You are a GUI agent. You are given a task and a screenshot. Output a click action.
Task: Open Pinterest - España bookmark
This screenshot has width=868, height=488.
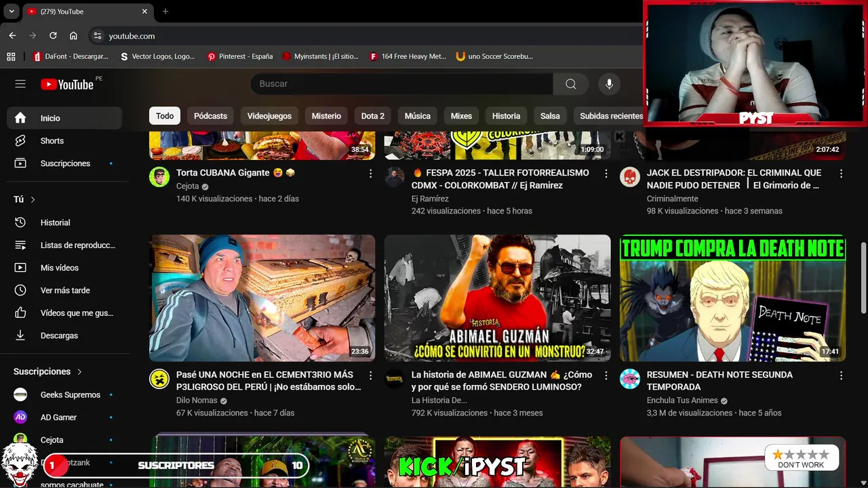(240, 56)
